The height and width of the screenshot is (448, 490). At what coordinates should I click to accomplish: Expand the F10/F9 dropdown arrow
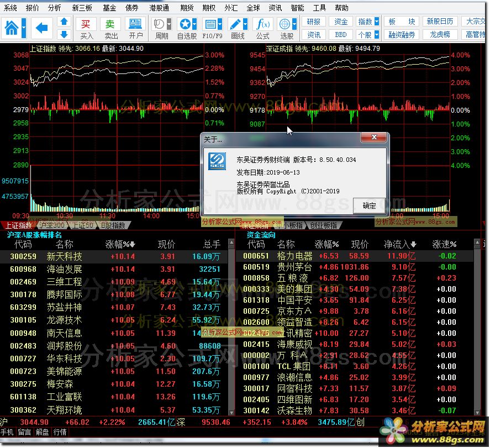click(x=220, y=24)
